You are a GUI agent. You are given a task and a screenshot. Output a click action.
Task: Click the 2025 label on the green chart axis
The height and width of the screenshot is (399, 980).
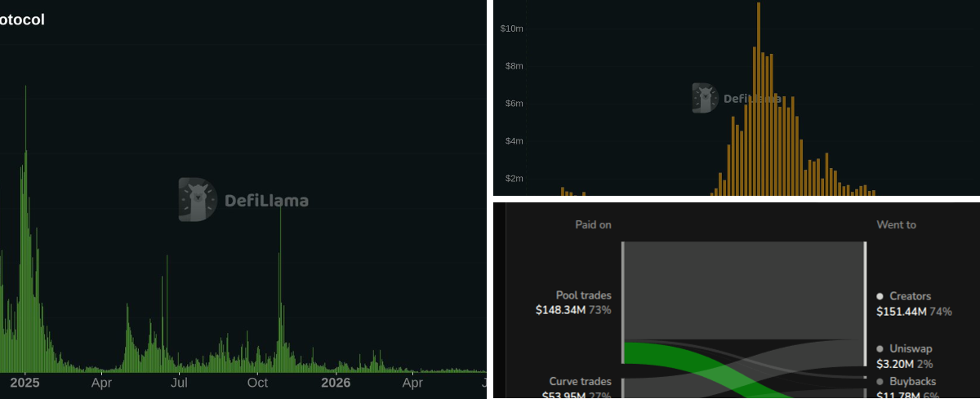coord(25,382)
